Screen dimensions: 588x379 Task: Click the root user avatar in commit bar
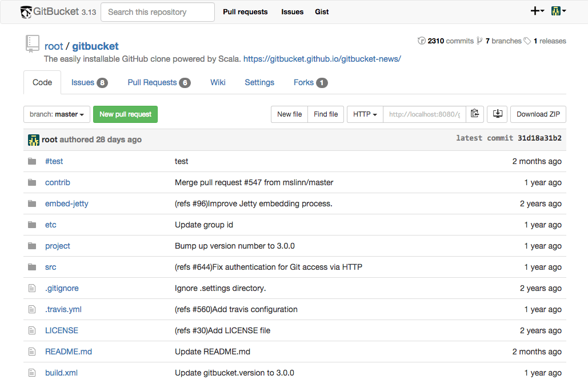(x=33, y=140)
